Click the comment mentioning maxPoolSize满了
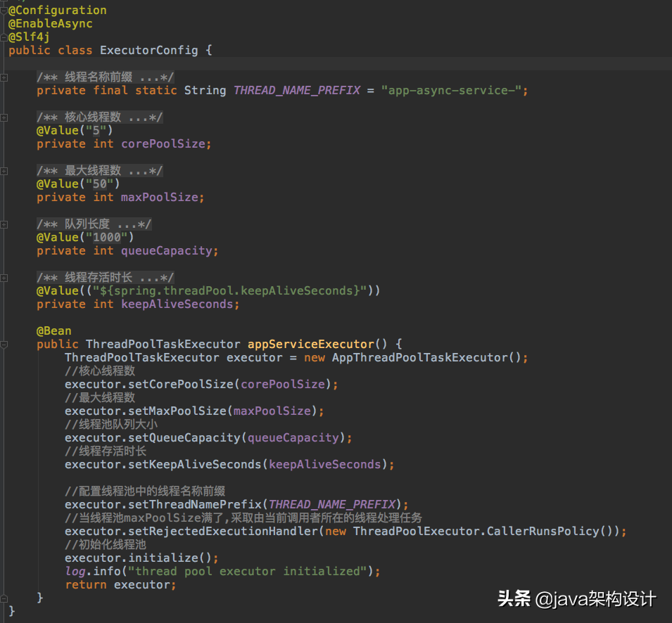672x623 pixels. 243,518
